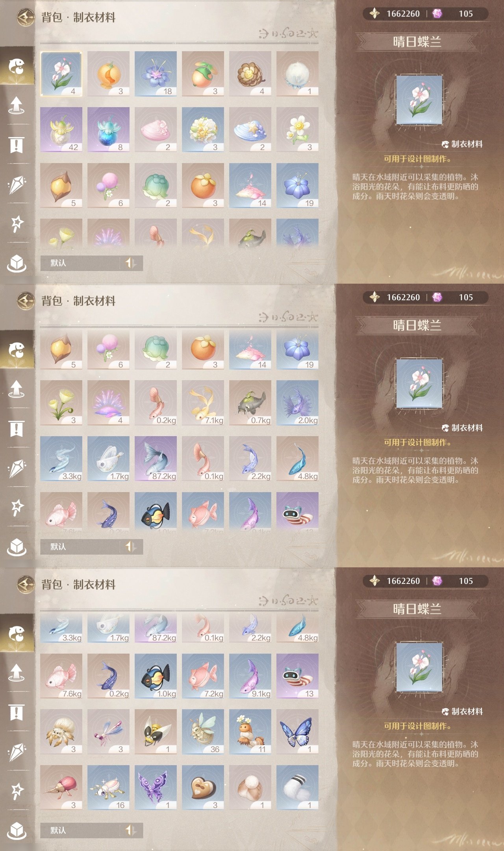This screenshot has height=851, width=504.
Task: Choose the purple winged fish weighing 2.0kg
Action: click(297, 403)
